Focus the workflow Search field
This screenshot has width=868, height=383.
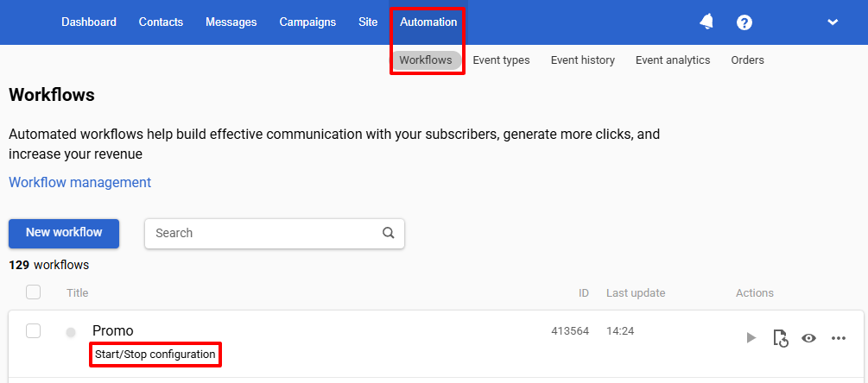[275, 233]
